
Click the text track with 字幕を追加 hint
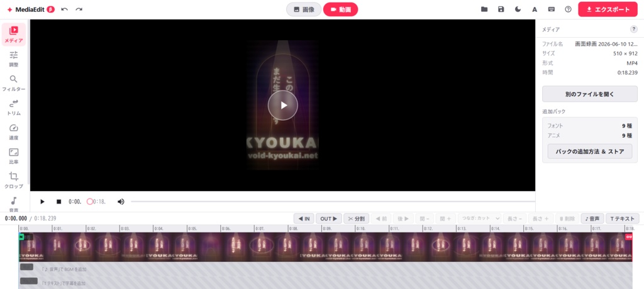click(x=325, y=283)
